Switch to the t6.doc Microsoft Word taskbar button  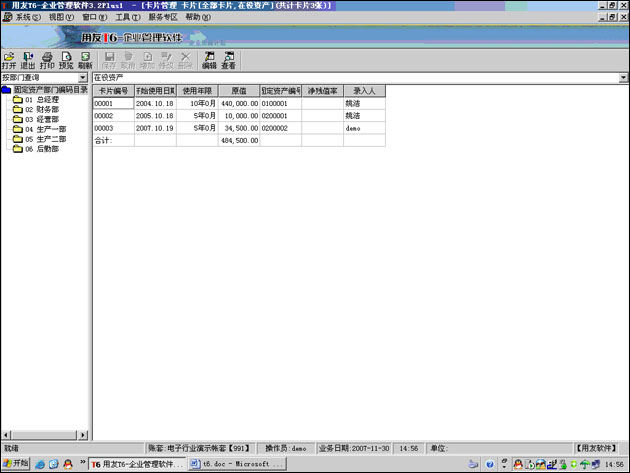(x=237, y=464)
